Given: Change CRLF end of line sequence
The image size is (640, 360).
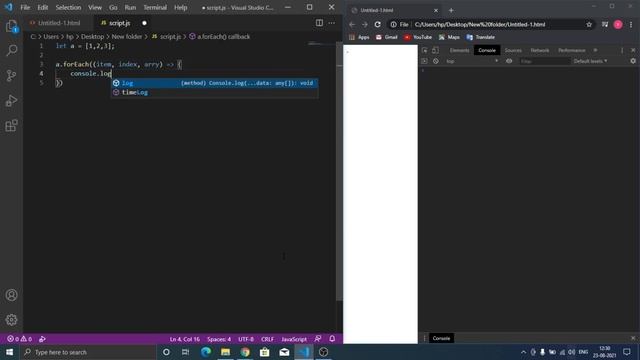Looking at the screenshot, I should pyautogui.click(x=267, y=339).
